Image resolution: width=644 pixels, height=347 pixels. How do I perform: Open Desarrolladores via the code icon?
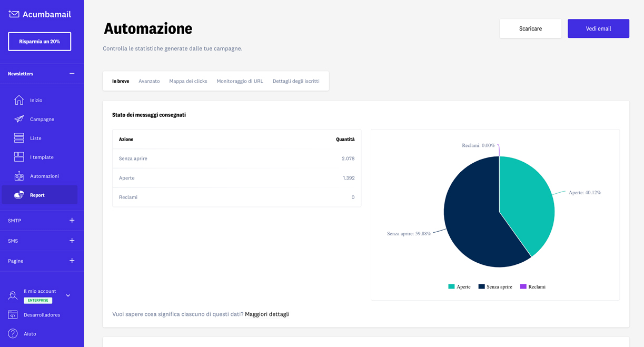[x=12, y=314]
